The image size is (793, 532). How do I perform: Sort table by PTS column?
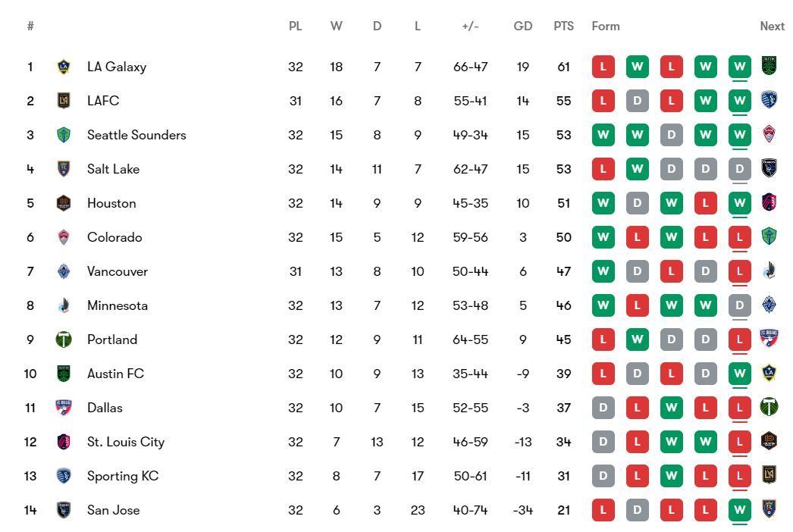(563, 26)
